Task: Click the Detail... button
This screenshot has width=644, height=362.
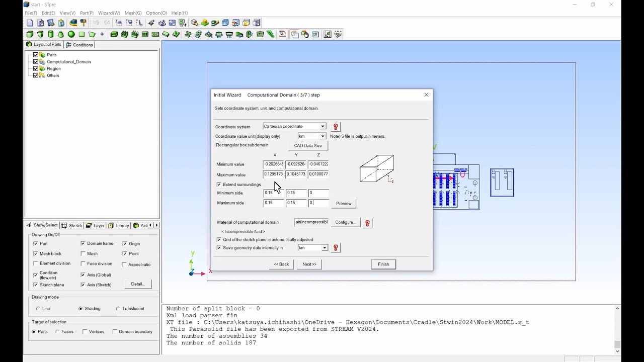Action: tap(138, 284)
